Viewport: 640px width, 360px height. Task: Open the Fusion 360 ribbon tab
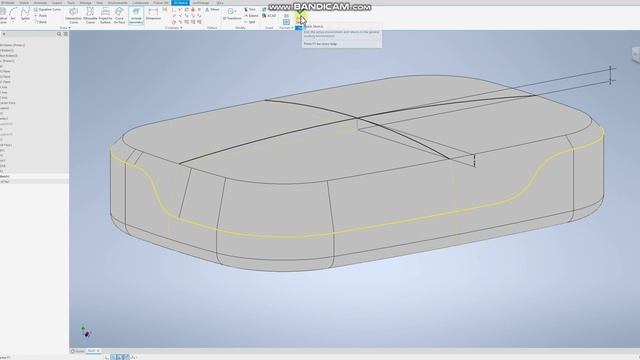(161, 3)
